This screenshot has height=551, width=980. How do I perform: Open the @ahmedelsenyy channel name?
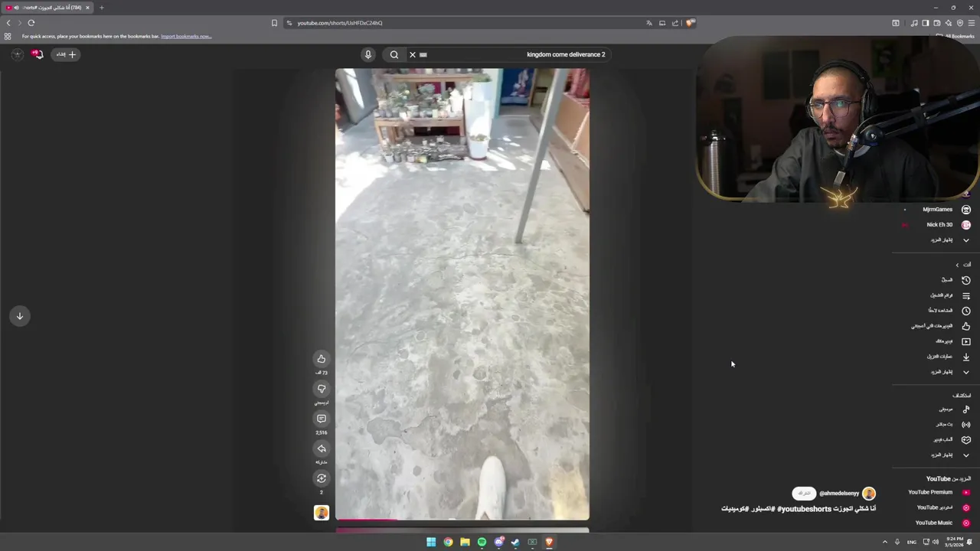(x=839, y=494)
